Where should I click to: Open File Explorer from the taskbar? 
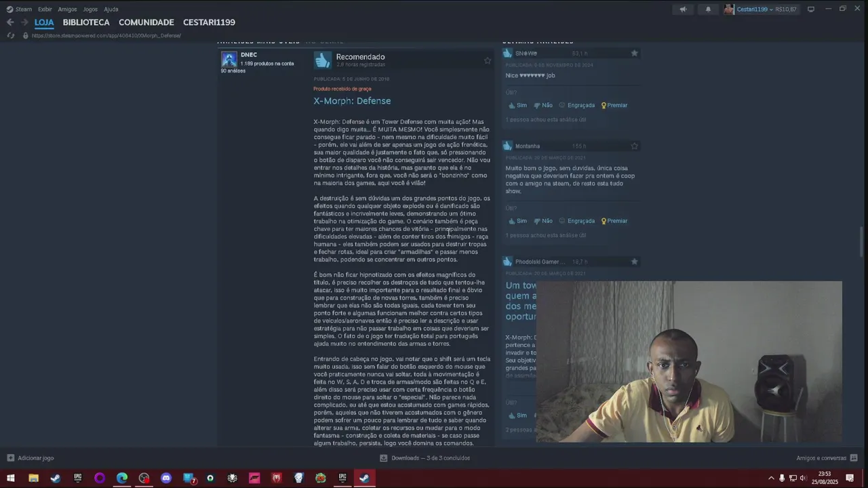[33, 478]
